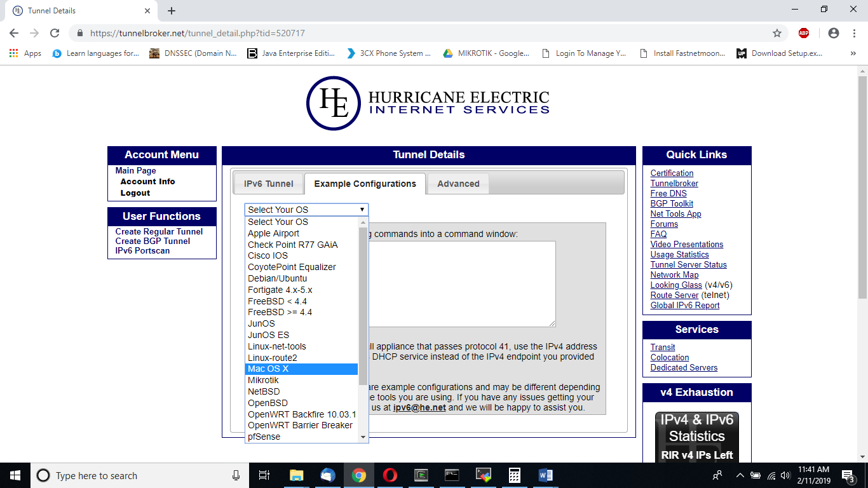Image resolution: width=868 pixels, height=488 pixels.
Task: Open Chrome profile account icon
Action: tap(834, 33)
